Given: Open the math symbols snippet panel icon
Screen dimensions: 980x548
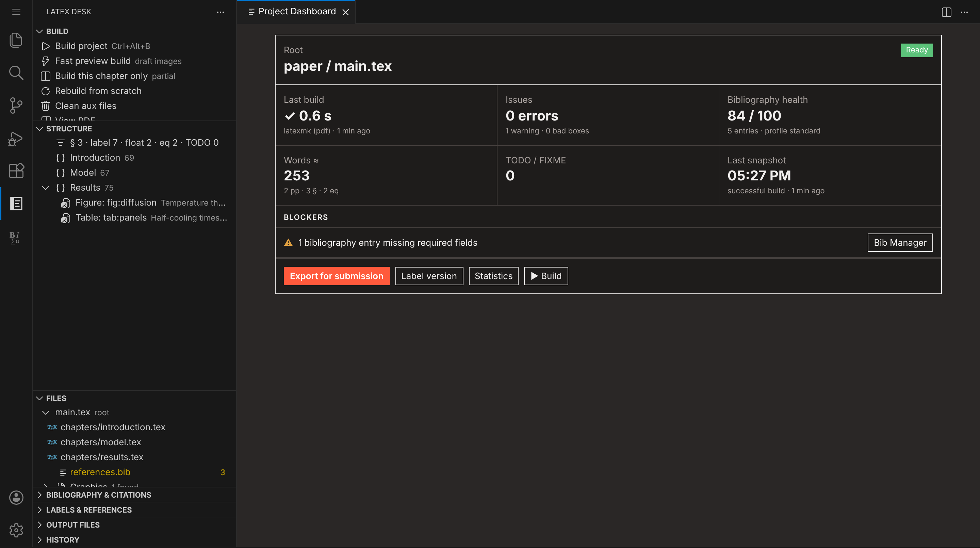Looking at the screenshot, I should tap(15, 238).
